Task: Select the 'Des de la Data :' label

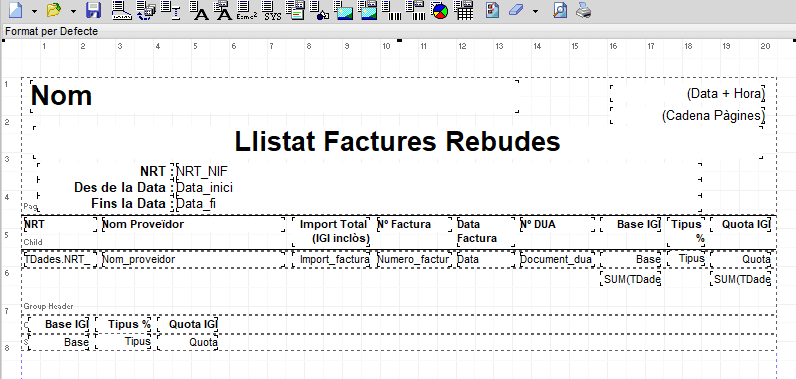Action: point(106,188)
